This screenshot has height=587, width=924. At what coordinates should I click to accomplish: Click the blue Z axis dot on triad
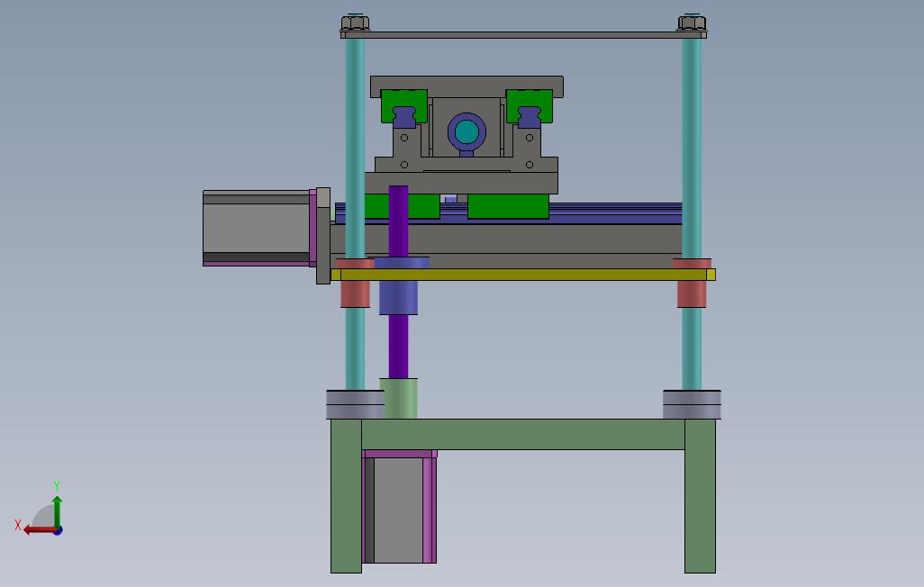[59, 531]
